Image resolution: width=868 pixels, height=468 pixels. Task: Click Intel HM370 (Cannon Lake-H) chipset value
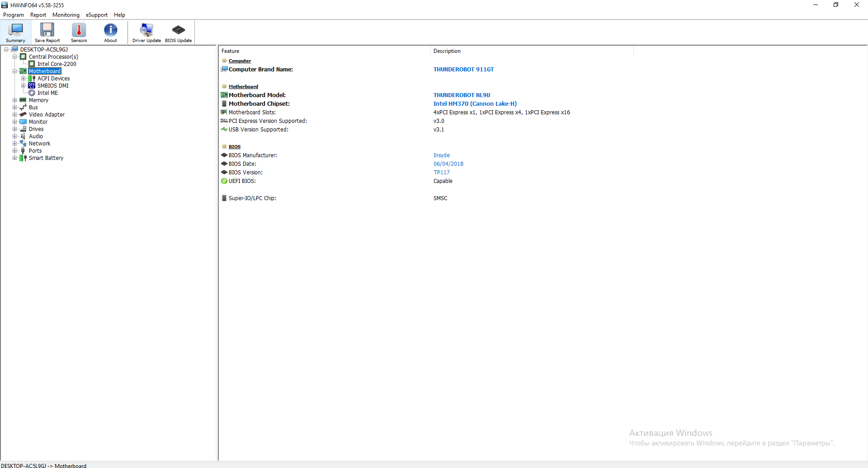(475, 104)
